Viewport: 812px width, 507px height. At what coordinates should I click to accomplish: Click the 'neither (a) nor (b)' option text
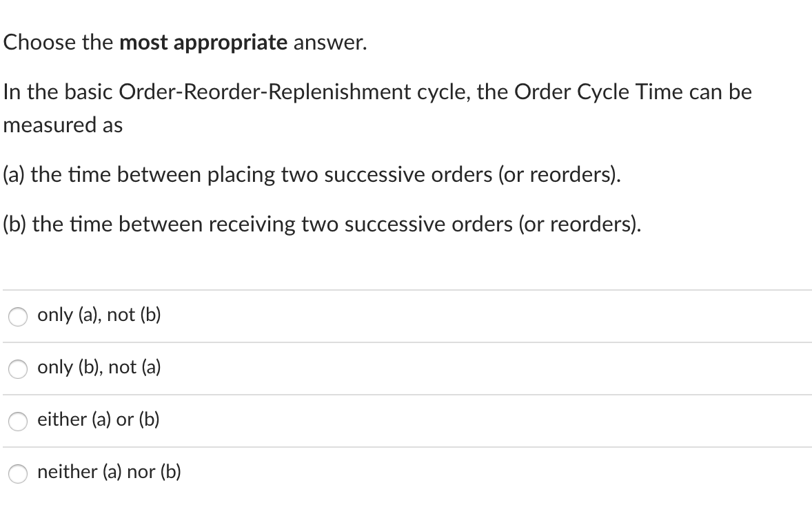[x=109, y=472]
